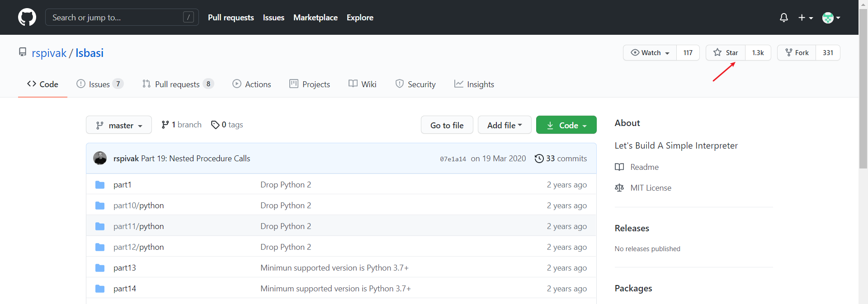Focus the Search or jump to field
Screen dimensions: 868x304
[122, 18]
